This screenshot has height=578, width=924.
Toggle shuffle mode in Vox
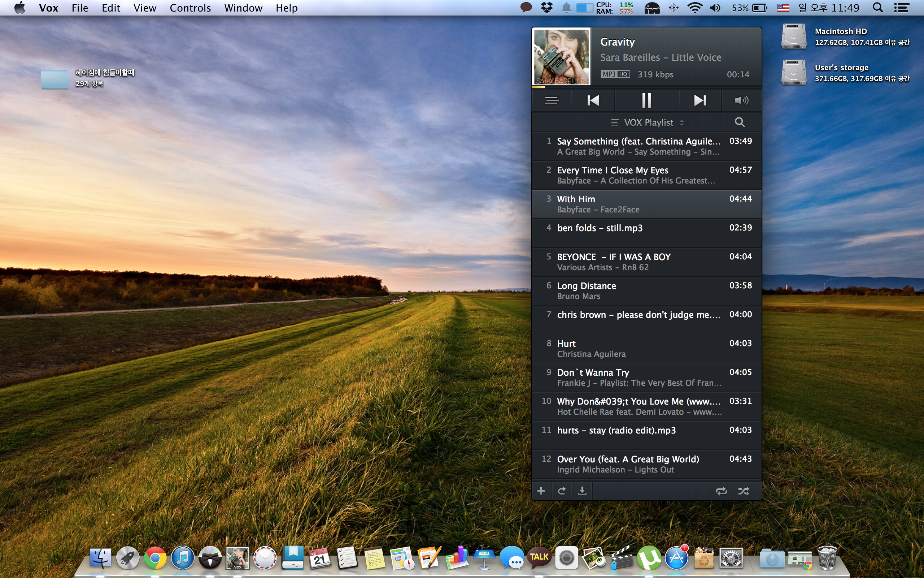[744, 491]
